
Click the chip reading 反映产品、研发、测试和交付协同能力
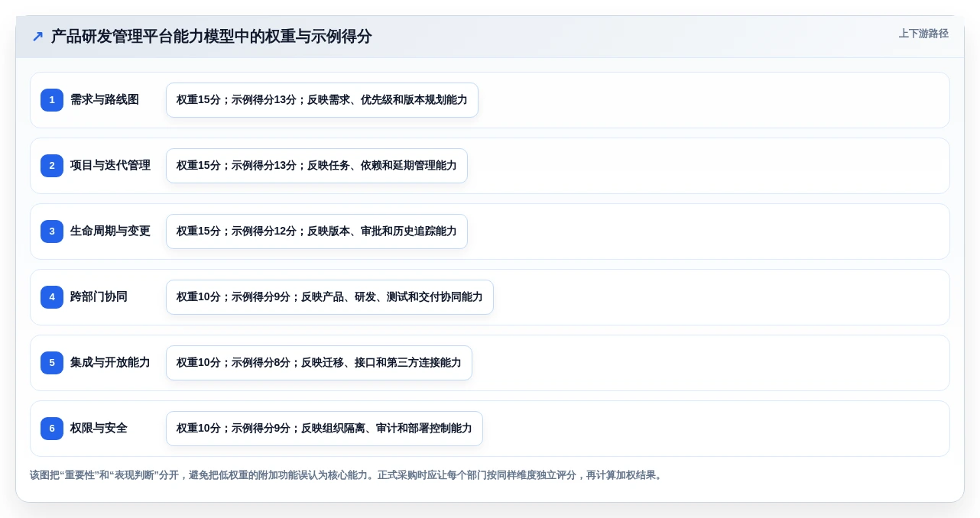point(329,297)
